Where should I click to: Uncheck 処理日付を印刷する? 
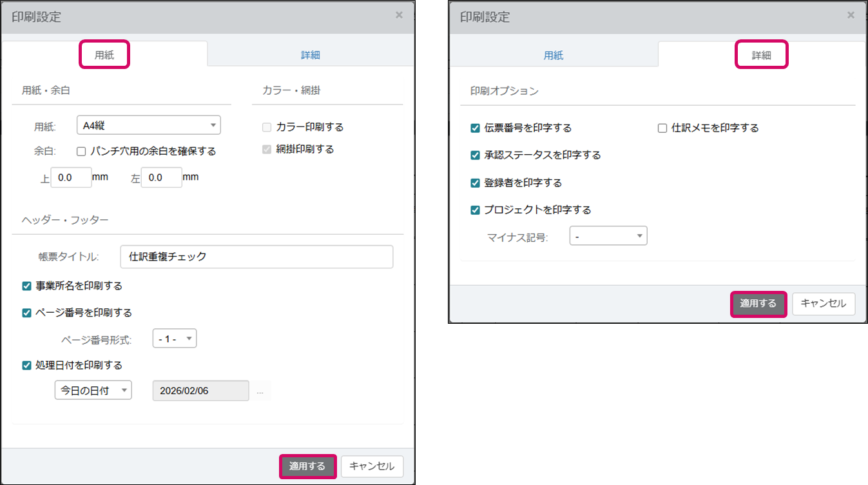(x=27, y=365)
